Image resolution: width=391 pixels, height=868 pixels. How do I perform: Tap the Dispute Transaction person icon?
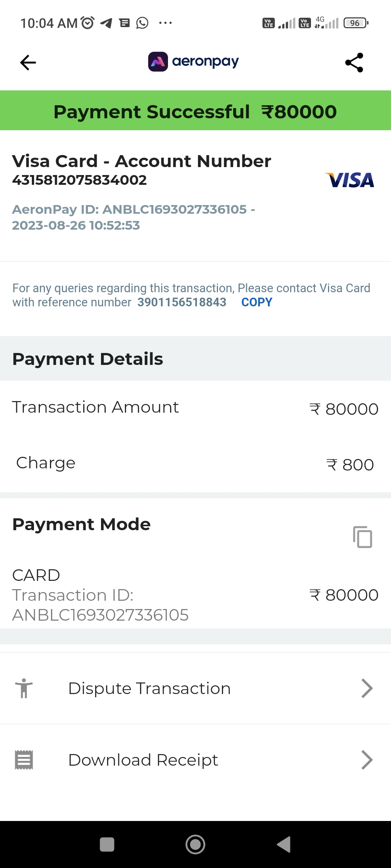(24, 688)
